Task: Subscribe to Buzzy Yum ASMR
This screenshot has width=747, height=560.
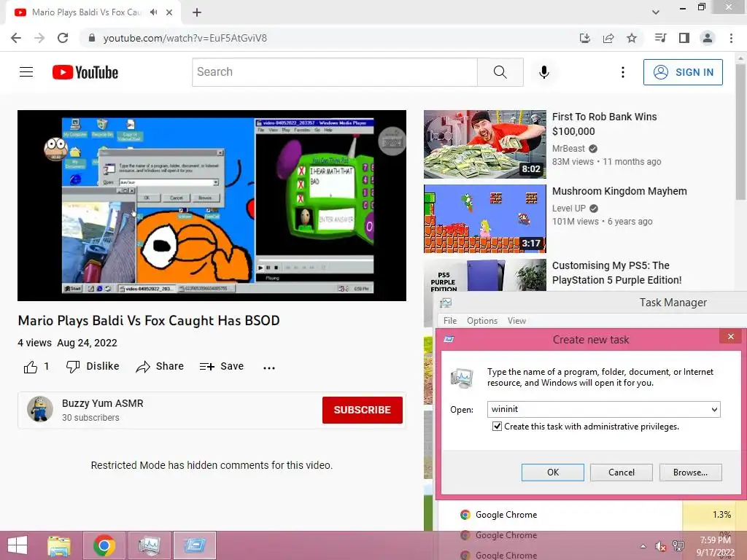Action: pos(362,410)
